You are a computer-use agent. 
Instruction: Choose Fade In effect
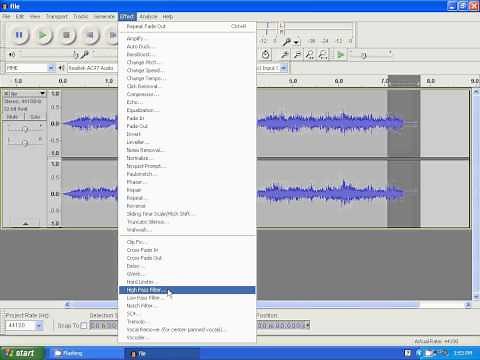click(x=187, y=118)
